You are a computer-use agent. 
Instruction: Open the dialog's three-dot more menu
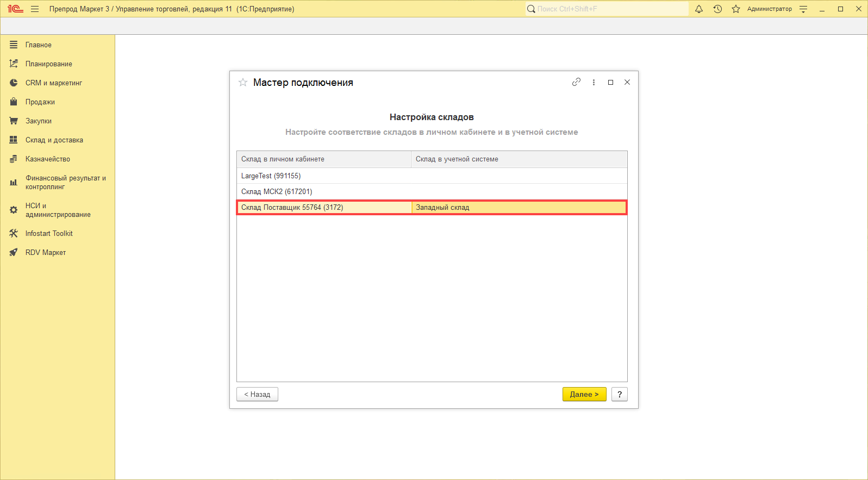594,82
